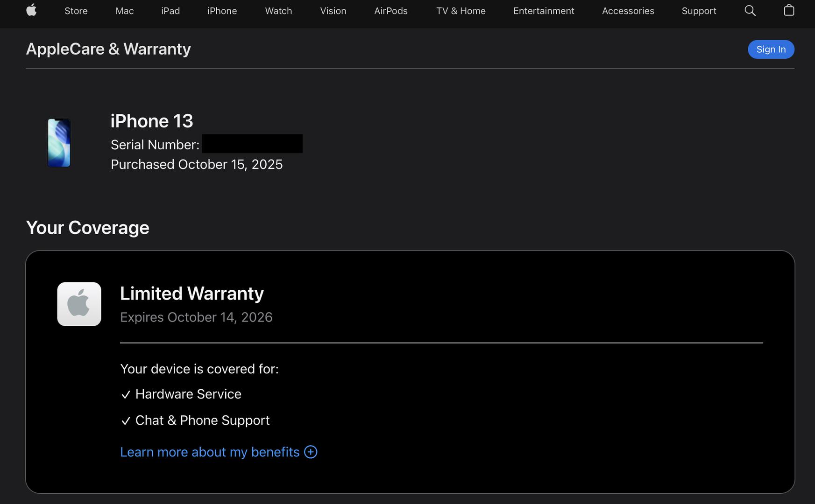815x504 pixels.
Task: Open the AirPods menu
Action: click(390, 11)
